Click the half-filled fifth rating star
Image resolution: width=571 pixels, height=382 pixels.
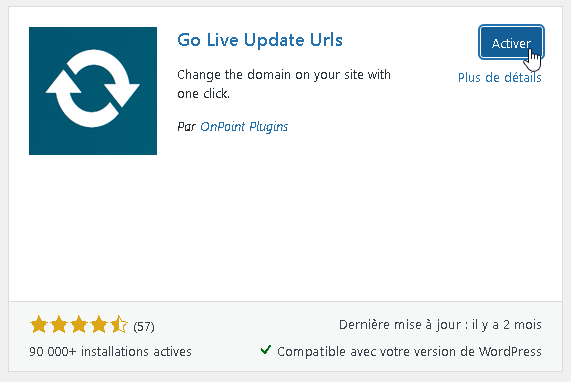pos(119,324)
